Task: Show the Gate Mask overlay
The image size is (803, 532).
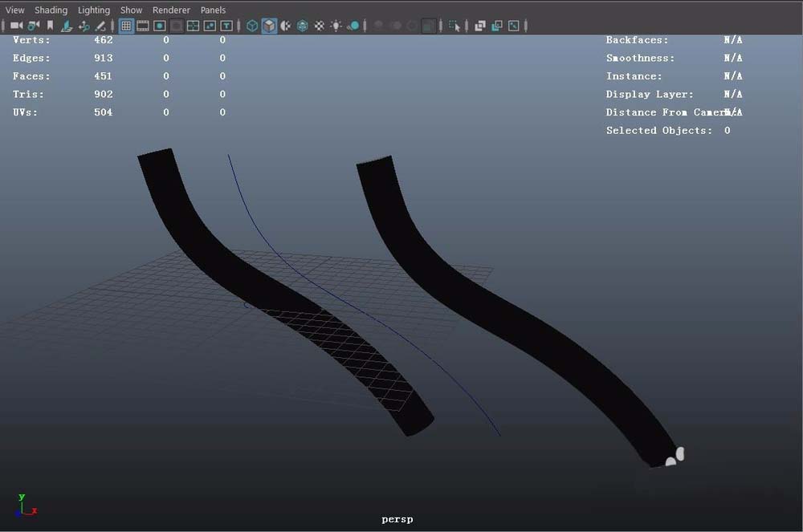Action: [175, 26]
